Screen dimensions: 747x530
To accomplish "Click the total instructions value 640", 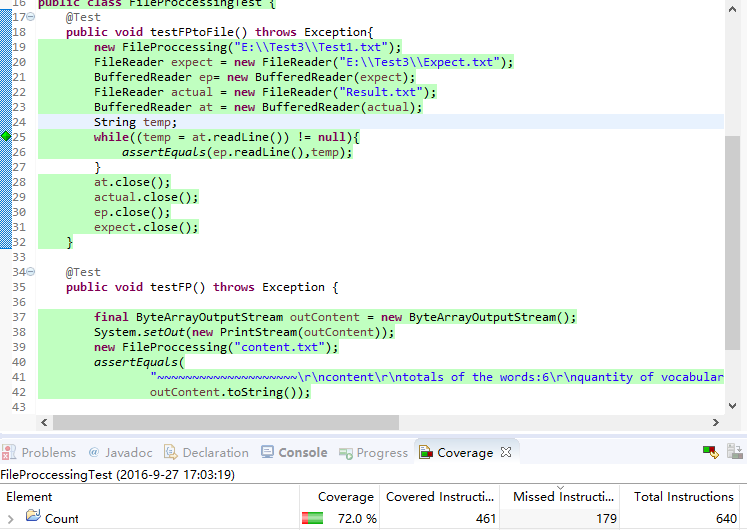I will tap(726, 519).
